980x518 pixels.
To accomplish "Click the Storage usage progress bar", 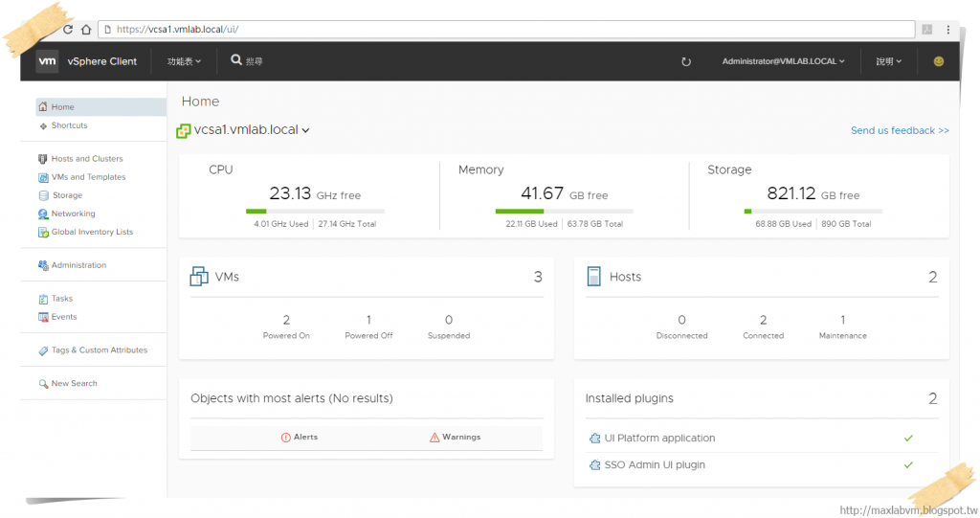I will [x=813, y=211].
